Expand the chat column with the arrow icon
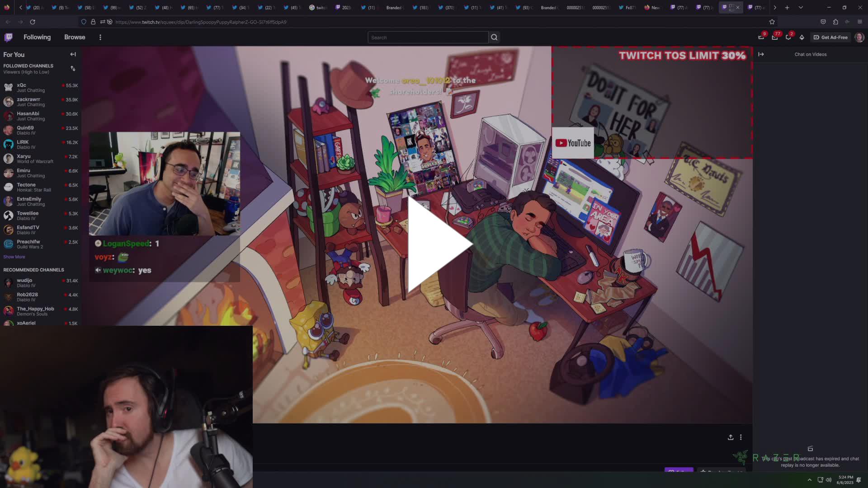868x488 pixels. tap(762, 54)
